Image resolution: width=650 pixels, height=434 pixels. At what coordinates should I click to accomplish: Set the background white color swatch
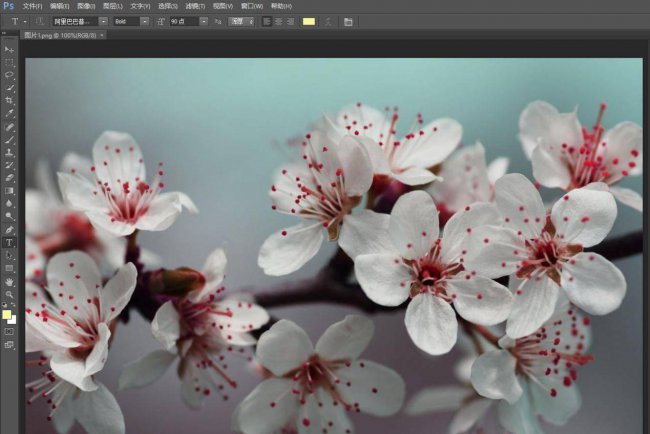click(14, 321)
